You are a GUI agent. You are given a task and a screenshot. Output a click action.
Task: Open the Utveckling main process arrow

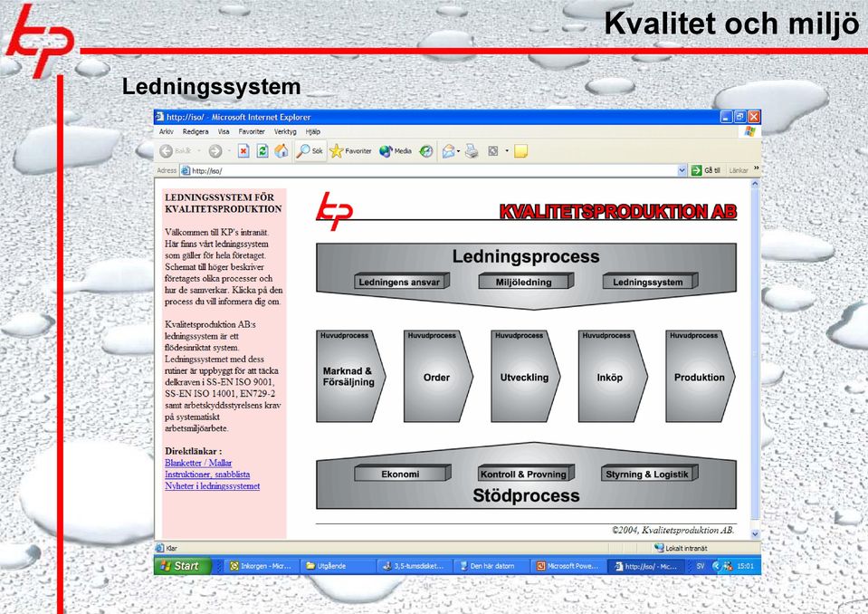(x=525, y=377)
